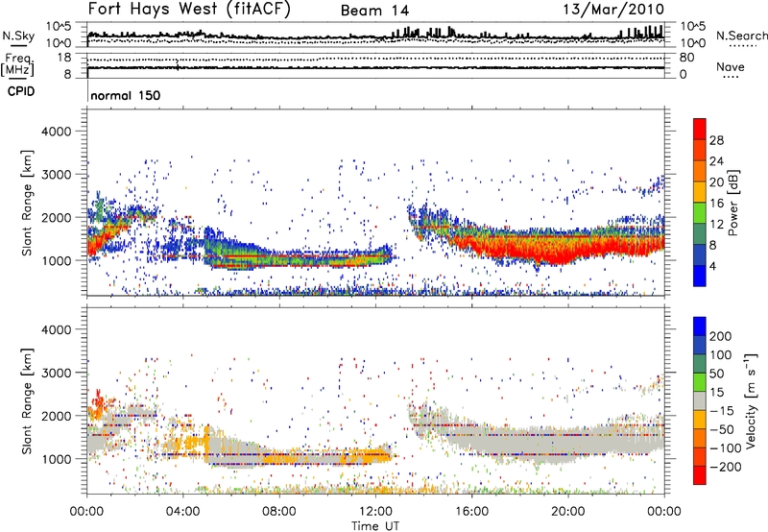Image resolution: width=768 pixels, height=532 pixels.
Task: Click the '4000' tick in the power panel
Action: coord(56,132)
